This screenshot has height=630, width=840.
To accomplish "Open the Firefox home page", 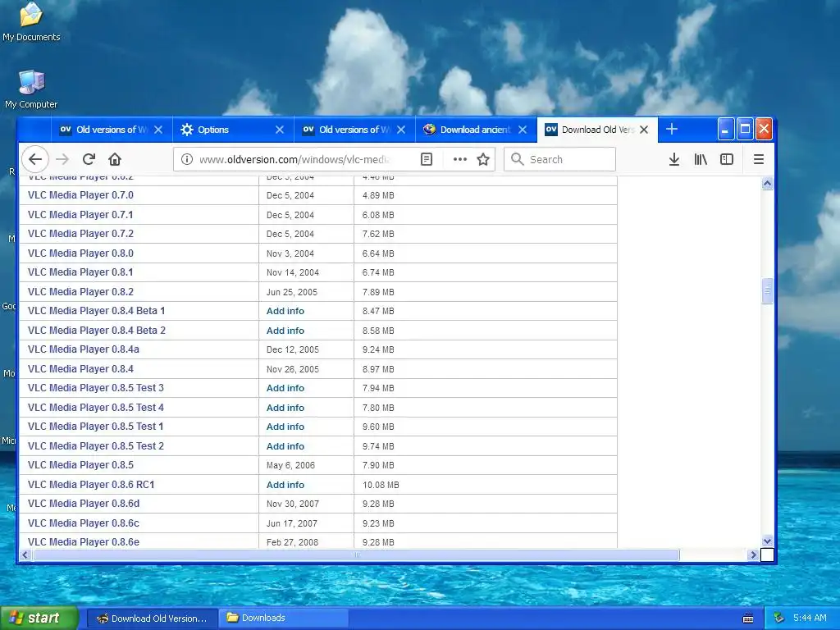I will point(115,159).
